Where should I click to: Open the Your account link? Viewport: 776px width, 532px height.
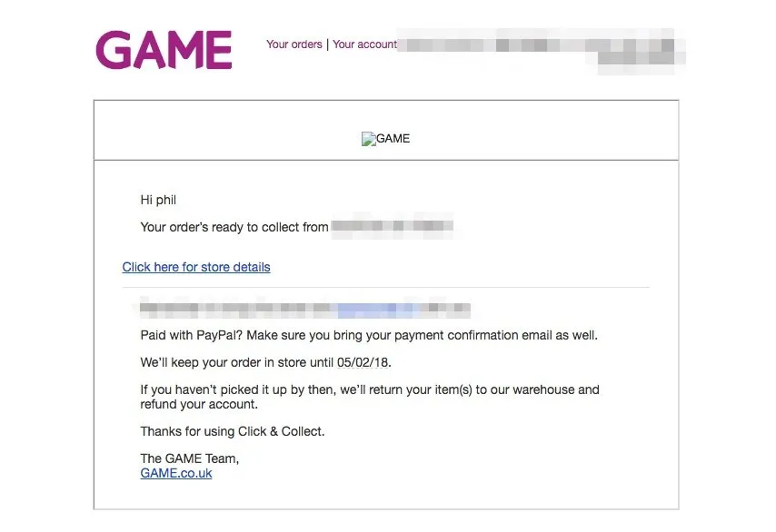364,44
